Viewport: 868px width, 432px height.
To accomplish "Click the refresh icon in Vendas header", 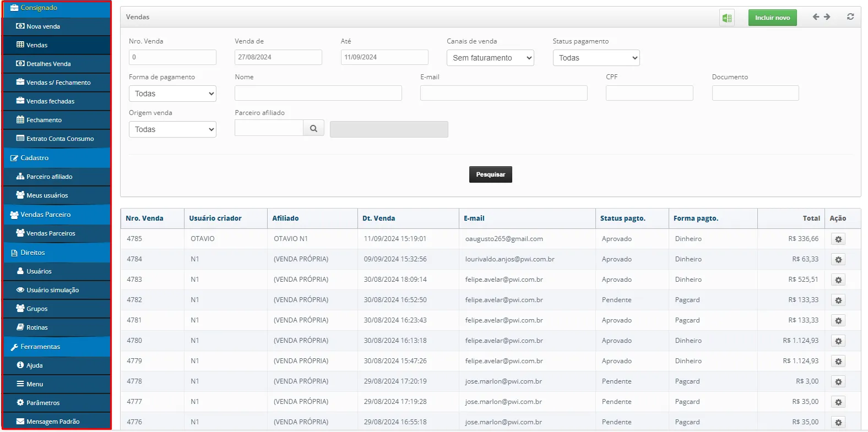I will pyautogui.click(x=850, y=17).
